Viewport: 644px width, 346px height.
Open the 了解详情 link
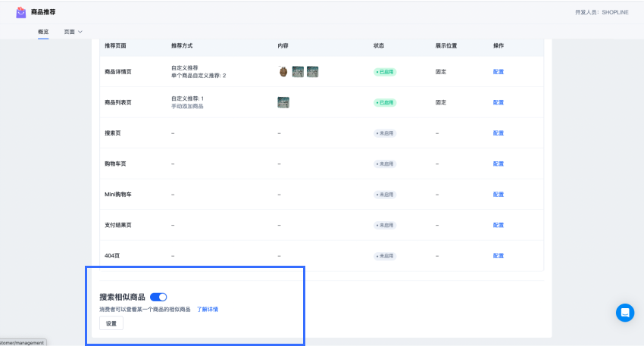point(208,310)
